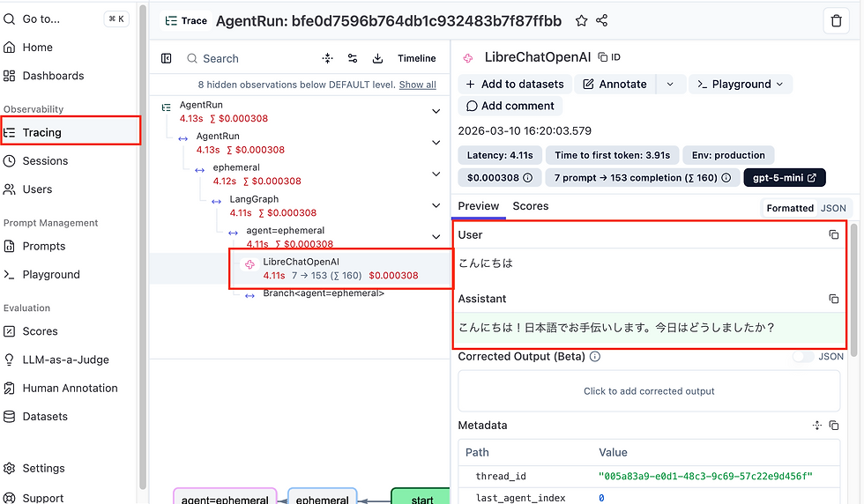This screenshot has height=504, width=864.
Task: Star this trace as bookmark
Action: point(581,21)
